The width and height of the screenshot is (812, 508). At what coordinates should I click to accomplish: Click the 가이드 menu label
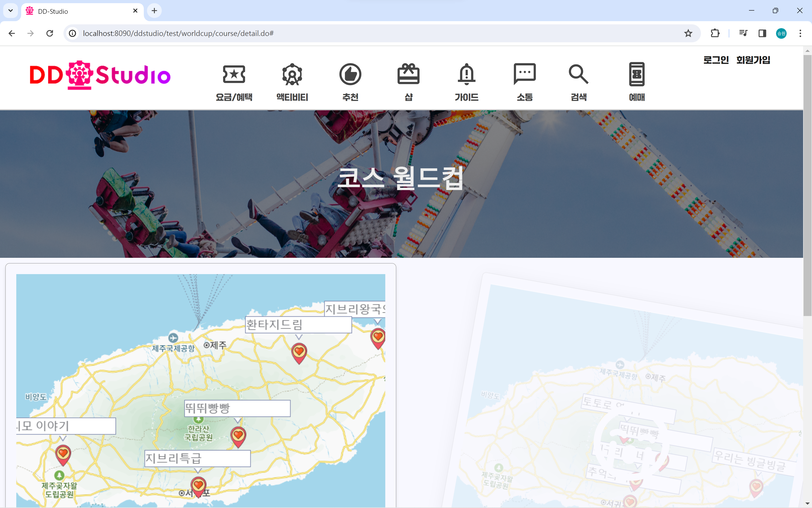pyautogui.click(x=466, y=97)
